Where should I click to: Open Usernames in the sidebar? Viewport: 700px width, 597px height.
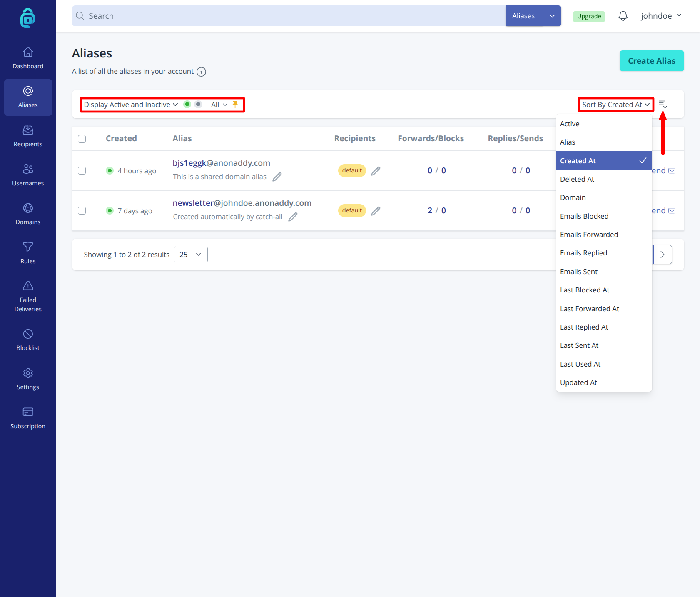click(28, 175)
